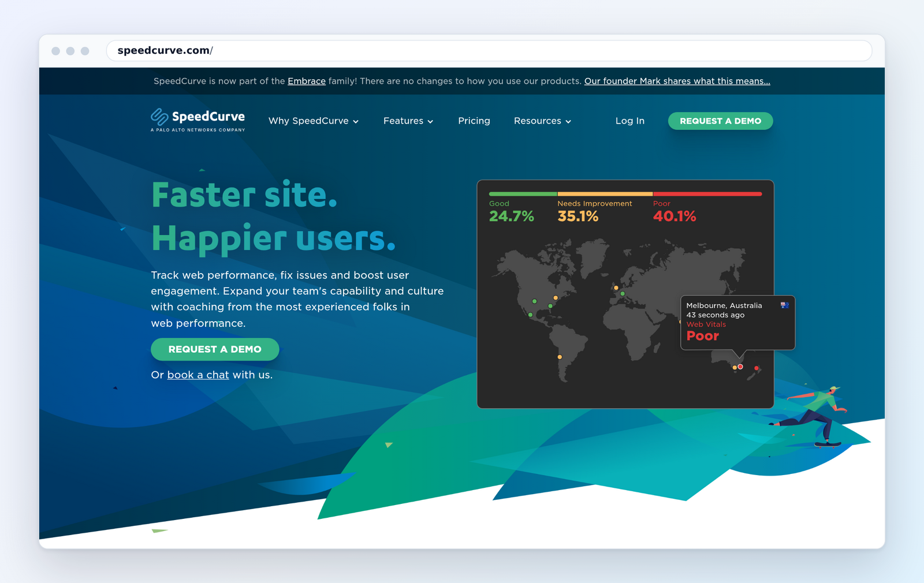Click the browser address bar
The image size is (924, 583).
[x=489, y=51]
